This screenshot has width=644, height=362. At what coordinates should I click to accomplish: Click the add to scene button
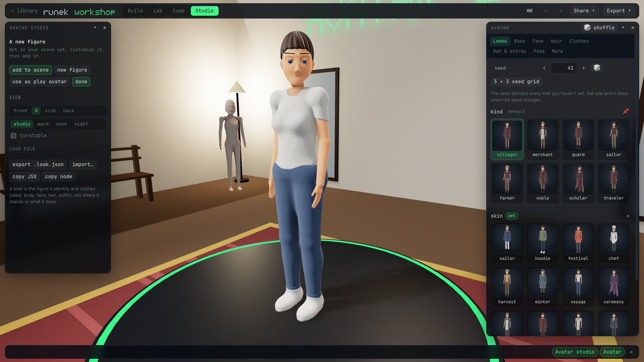[x=31, y=70]
